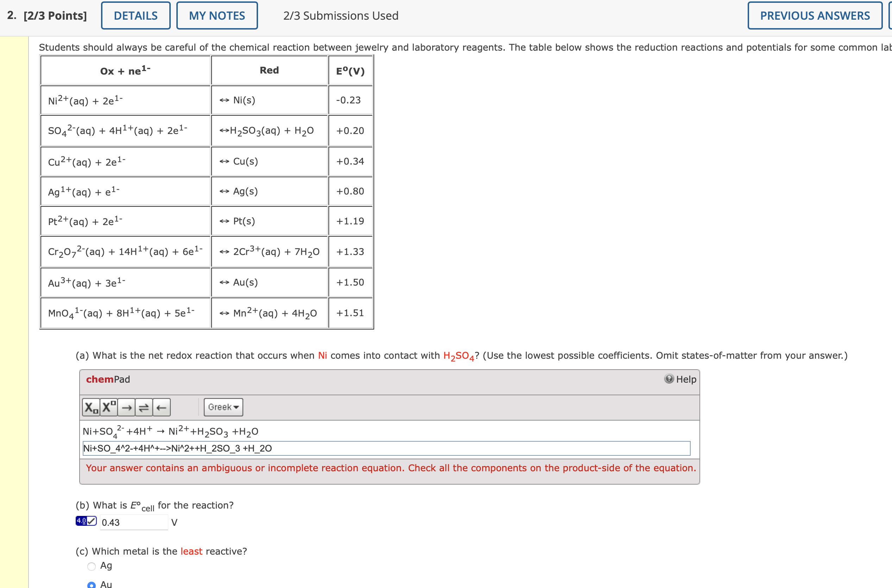Viewport: 892px width, 588px height.
Task: Click the partially visible button beside PREVIOUS ANSWERS
Action: (890, 15)
